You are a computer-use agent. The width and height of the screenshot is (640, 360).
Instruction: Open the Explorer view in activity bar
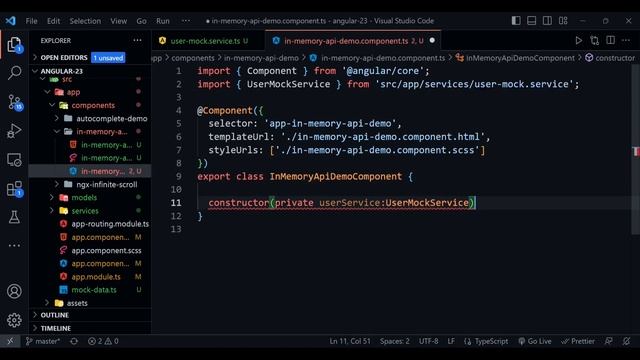(x=14, y=44)
